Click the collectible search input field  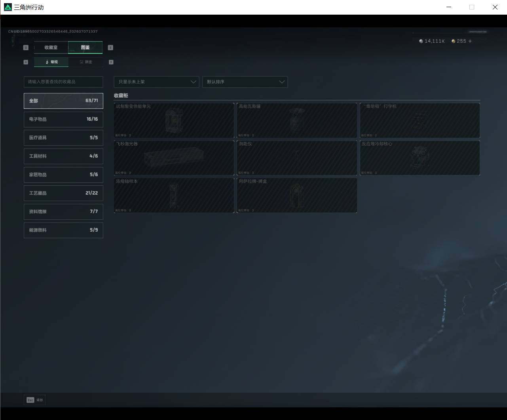point(63,82)
